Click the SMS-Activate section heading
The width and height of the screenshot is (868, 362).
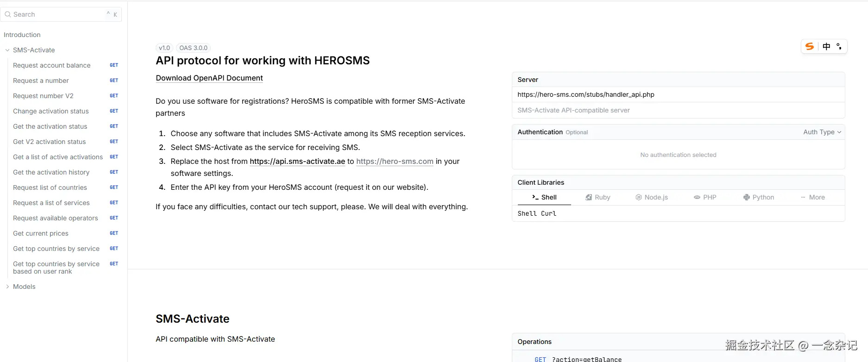click(x=193, y=319)
